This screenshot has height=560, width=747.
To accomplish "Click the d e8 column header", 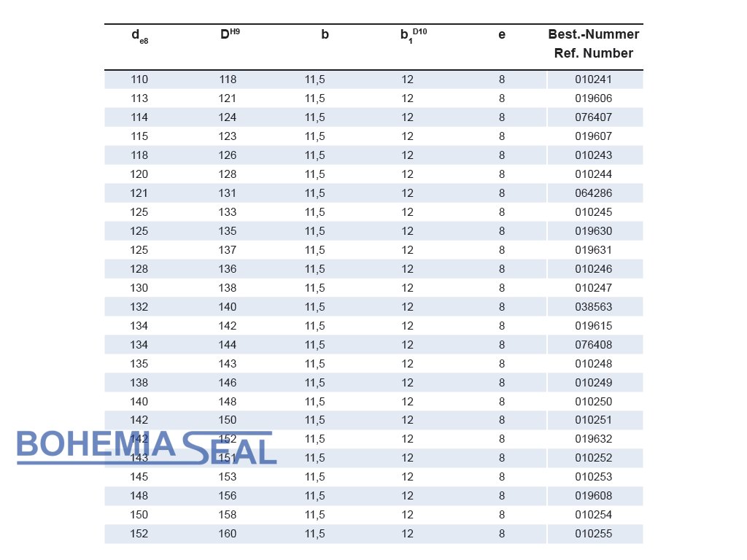I will click(139, 36).
